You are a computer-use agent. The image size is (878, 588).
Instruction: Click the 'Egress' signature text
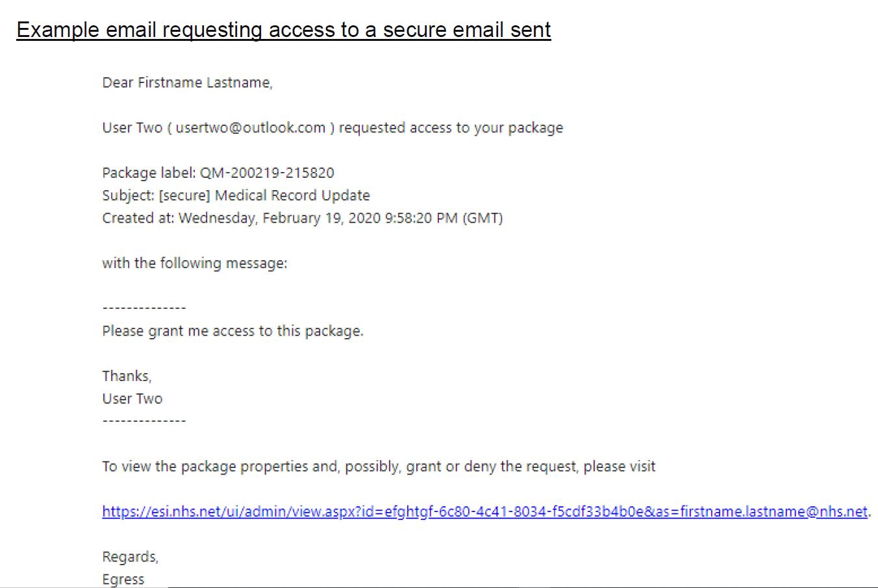point(123,579)
